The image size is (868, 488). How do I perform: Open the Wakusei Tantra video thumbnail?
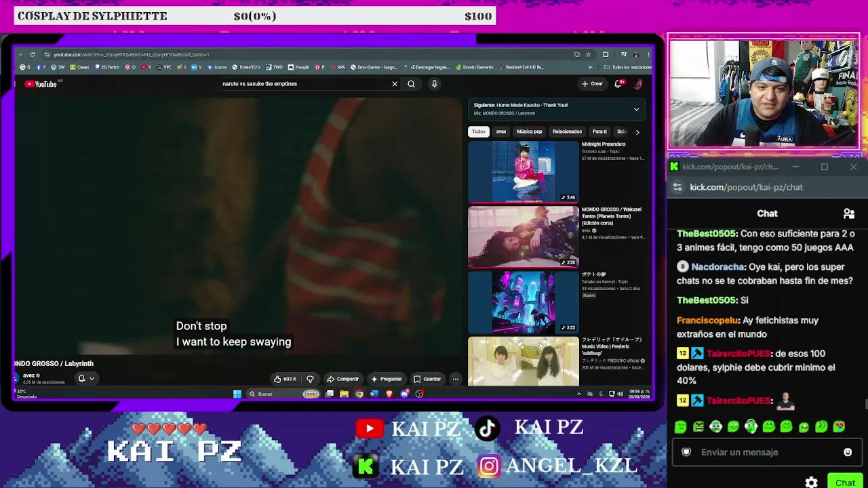tap(523, 237)
